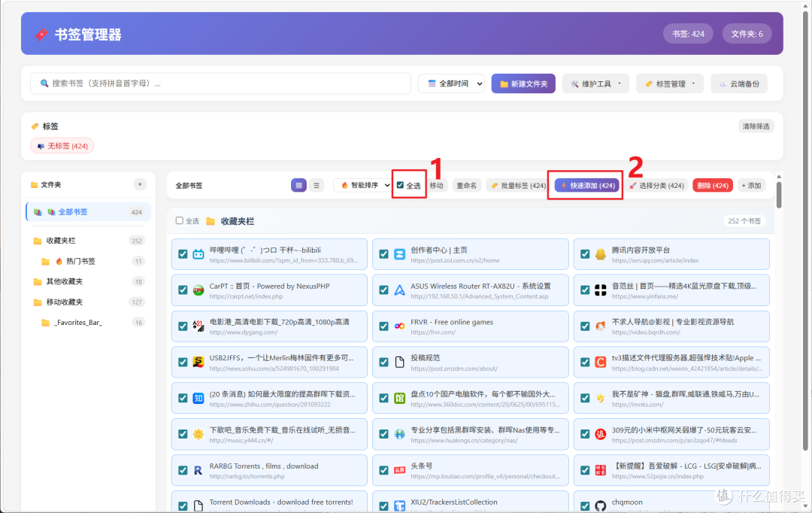The height and width of the screenshot is (513, 812).
Task: Click the RARBG Torrents favicon
Action: pos(198,470)
